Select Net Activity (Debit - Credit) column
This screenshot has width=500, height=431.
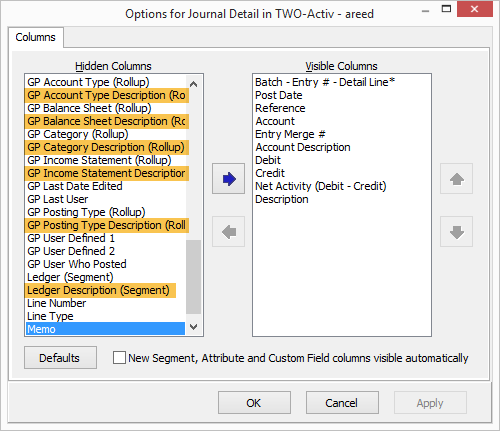[x=321, y=186]
